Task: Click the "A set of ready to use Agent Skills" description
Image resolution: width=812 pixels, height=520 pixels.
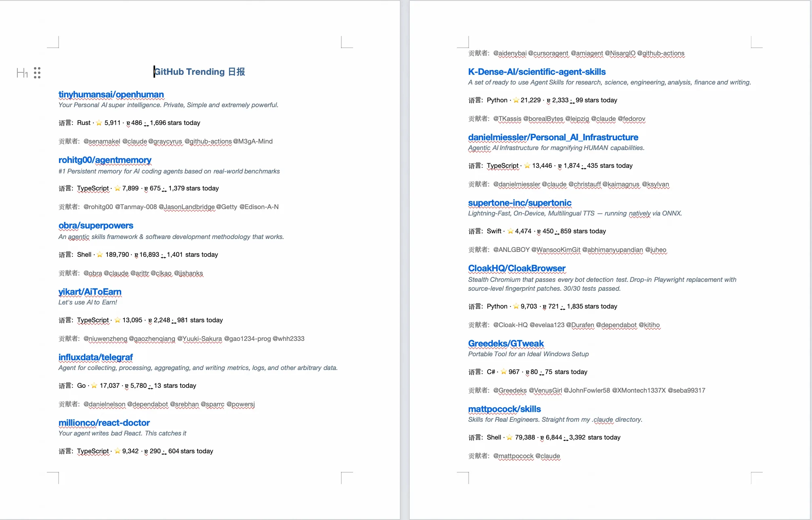Action: click(x=610, y=82)
